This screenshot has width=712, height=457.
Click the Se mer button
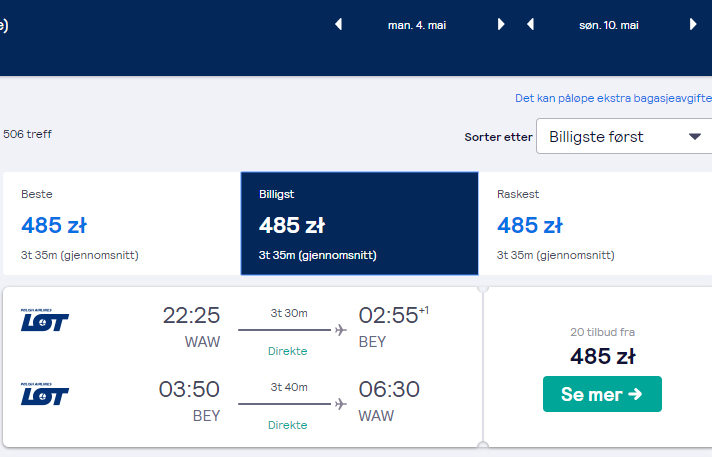[602, 394]
